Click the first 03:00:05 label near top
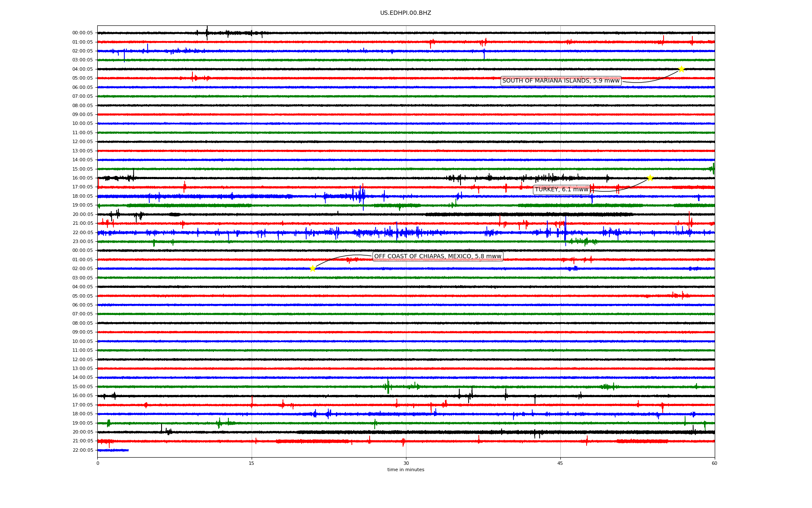Image resolution: width=812 pixels, height=508 pixels. click(x=82, y=60)
